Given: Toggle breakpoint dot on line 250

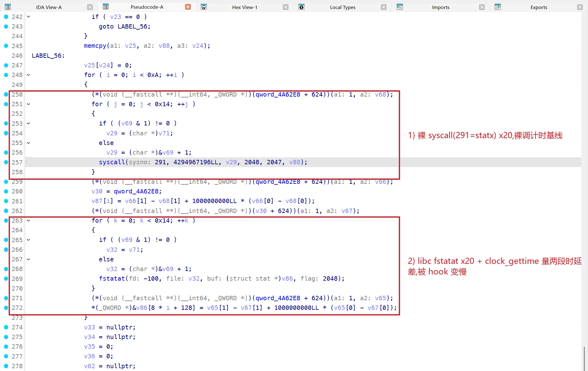Looking at the screenshot, I should (6, 94).
